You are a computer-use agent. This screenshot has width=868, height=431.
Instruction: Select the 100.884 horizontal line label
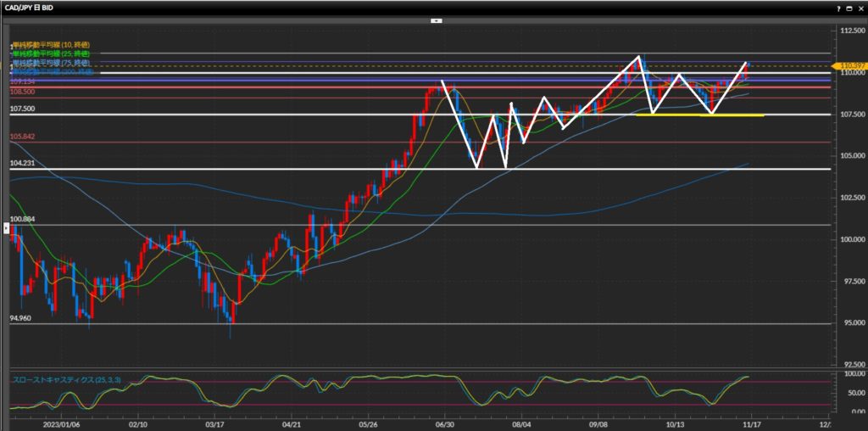tap(22, 220)
